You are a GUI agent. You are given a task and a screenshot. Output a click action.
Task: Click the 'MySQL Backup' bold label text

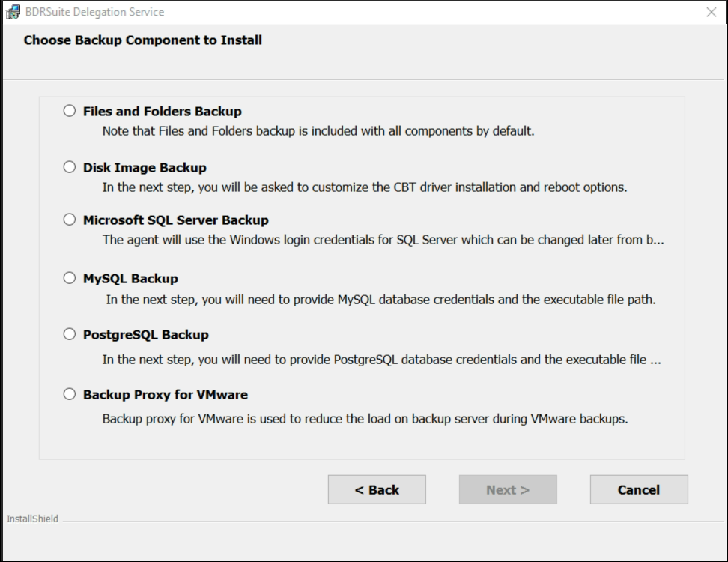(130, 279)
